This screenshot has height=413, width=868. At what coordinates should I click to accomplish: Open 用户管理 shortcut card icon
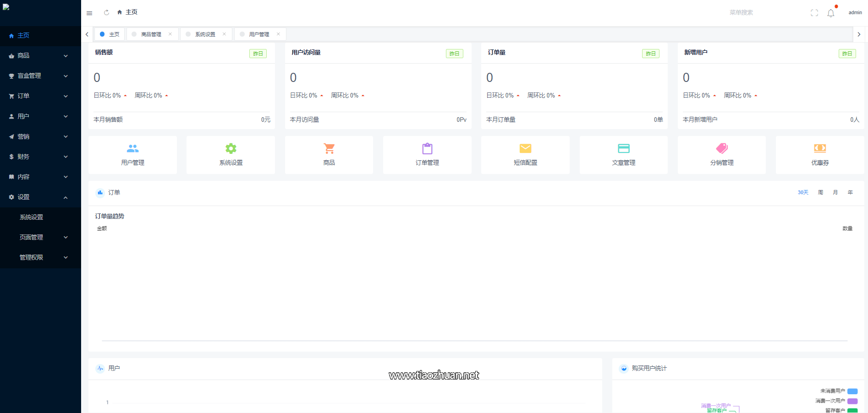(x=132, y=148)
